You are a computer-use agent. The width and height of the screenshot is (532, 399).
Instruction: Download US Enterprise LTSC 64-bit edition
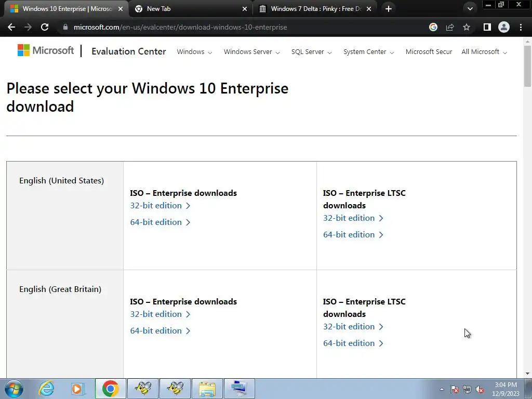[x=353, y=235]
